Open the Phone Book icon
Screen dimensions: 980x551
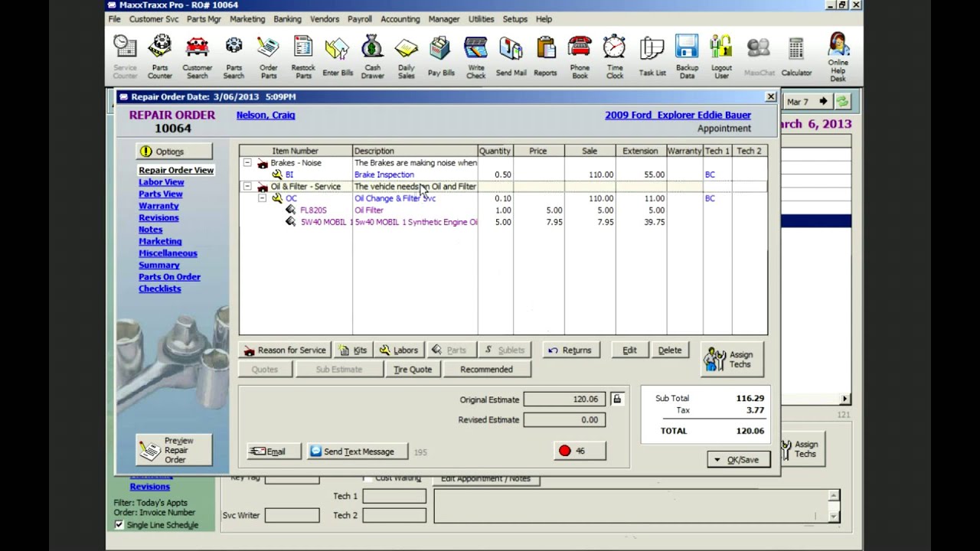coord(580,57)
